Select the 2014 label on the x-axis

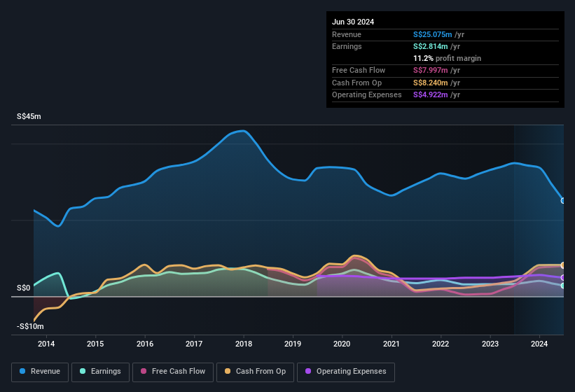click(46, 344)
